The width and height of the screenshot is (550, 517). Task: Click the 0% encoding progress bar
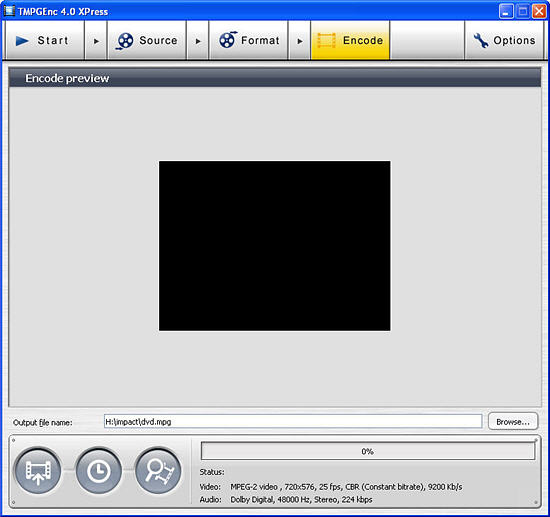coord(368,451)
